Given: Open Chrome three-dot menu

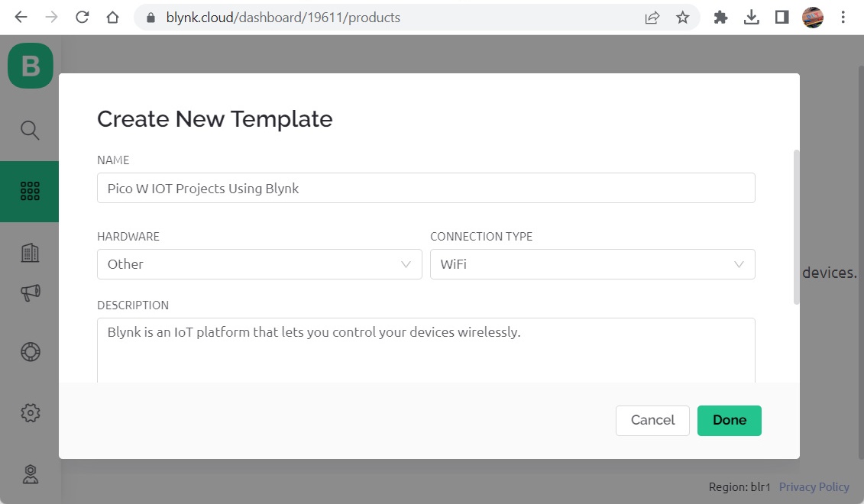Looking at the screenshot, I should pos(843,18).
